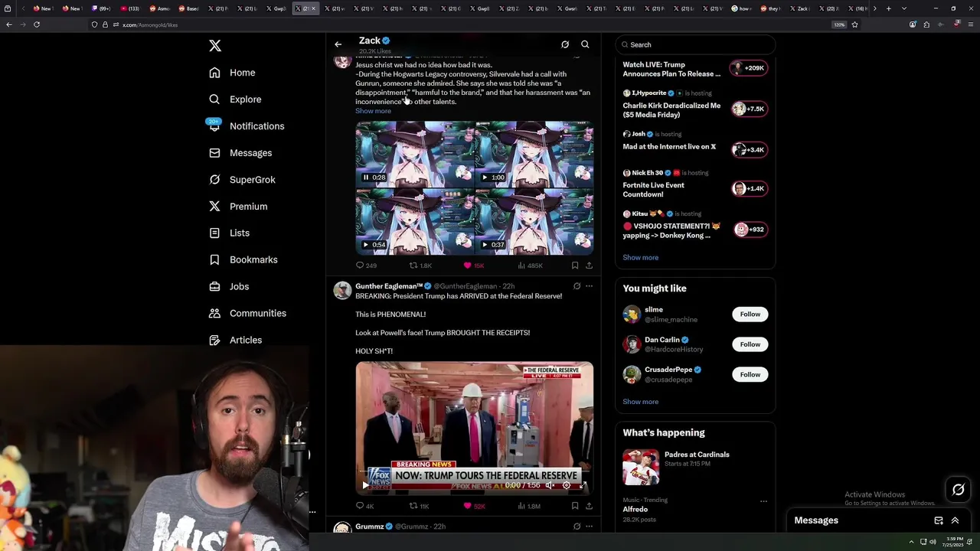Open Jobs in the sidebar
The height and width of the screenshot is (551, 980).
point(229,287)
